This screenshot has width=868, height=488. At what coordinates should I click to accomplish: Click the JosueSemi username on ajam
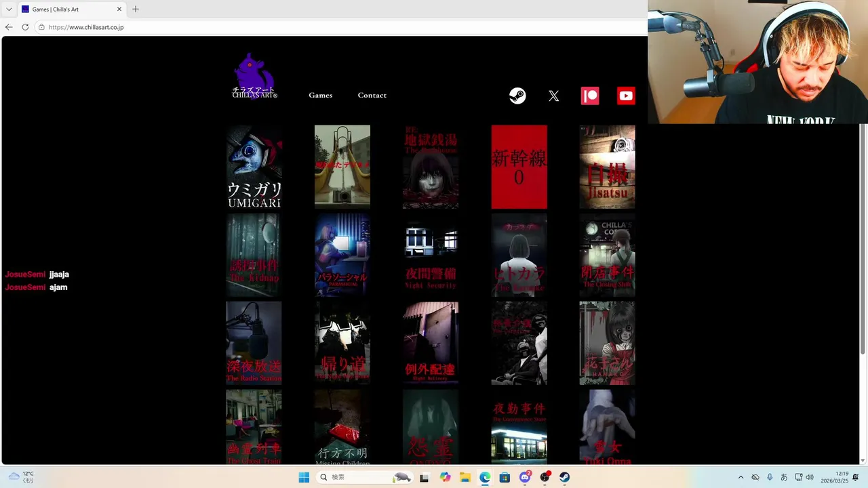click(25, 287)
